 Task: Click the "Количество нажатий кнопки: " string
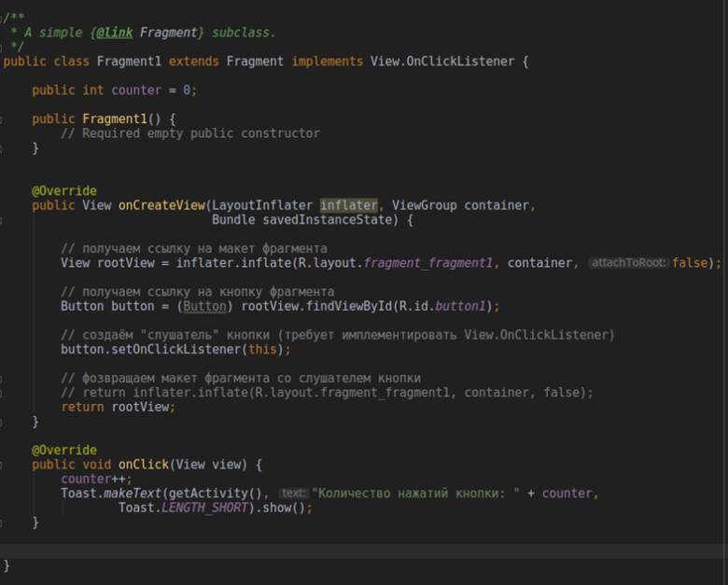coord(415,493)
